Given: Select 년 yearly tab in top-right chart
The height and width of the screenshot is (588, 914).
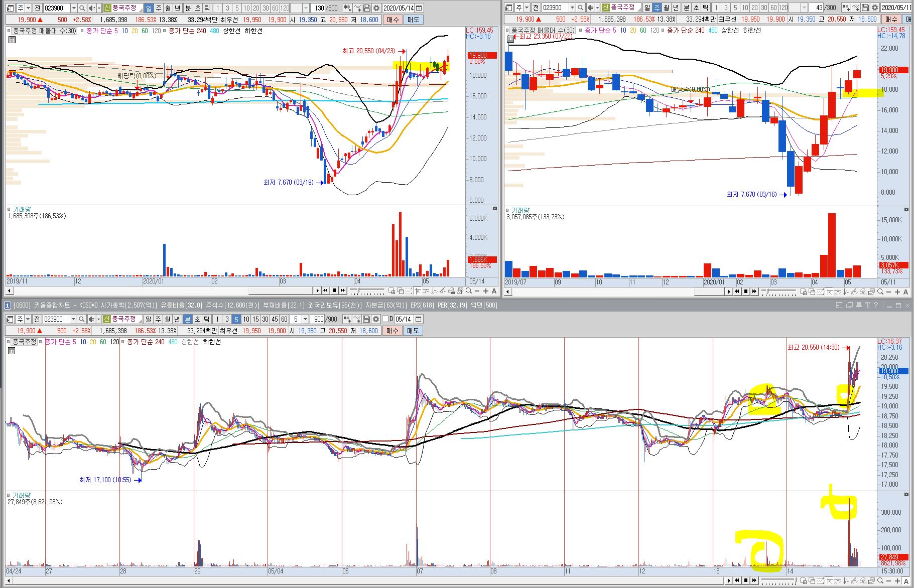Looking at the screenshot, I should click(x=676, y=8).
